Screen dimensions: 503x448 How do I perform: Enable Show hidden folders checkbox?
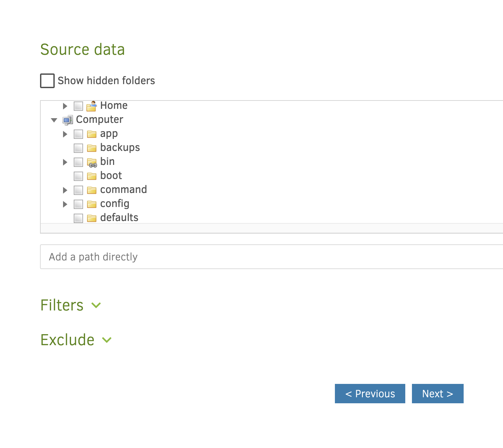point(47,81)
